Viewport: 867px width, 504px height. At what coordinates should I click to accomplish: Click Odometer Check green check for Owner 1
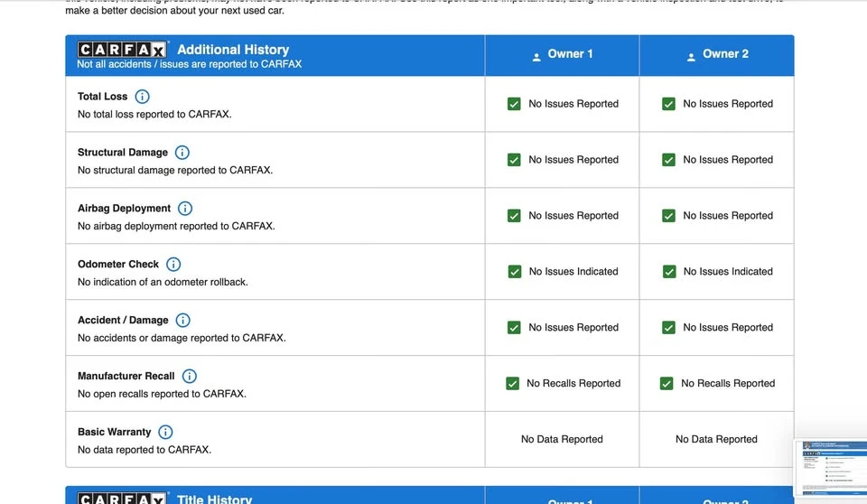click(514, 272)
